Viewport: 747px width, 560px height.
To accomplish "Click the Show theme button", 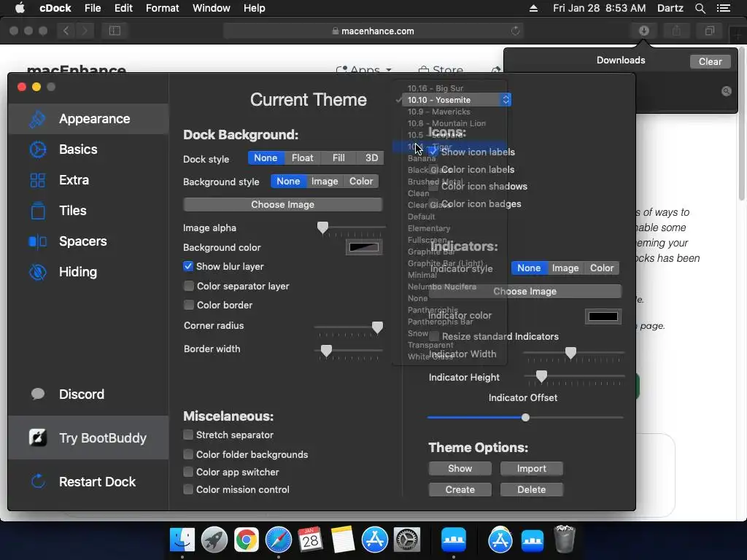I will (460, 469).
